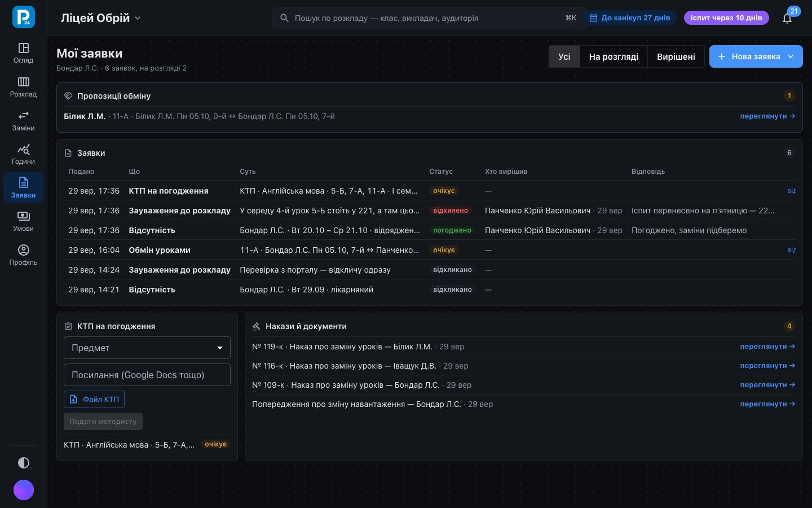Click the КТП на погодження panel icon
This screenshot has height=508, width=812.
[x=68, y=326]
